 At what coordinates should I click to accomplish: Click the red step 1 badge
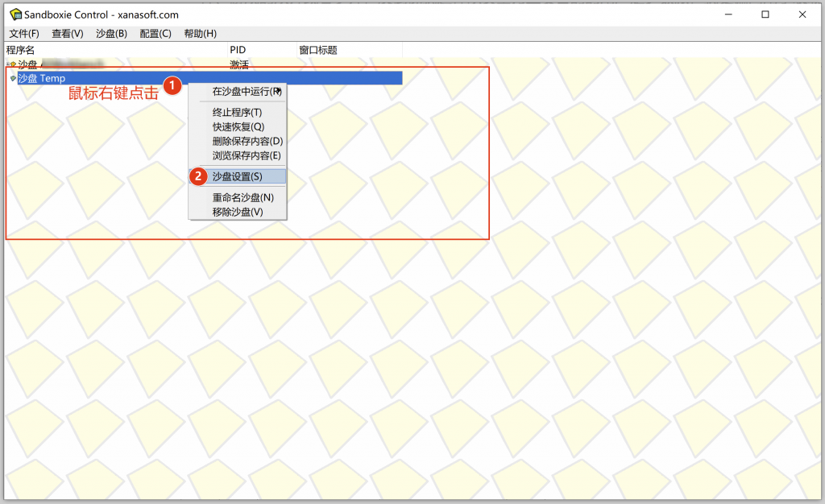(171, 85)
